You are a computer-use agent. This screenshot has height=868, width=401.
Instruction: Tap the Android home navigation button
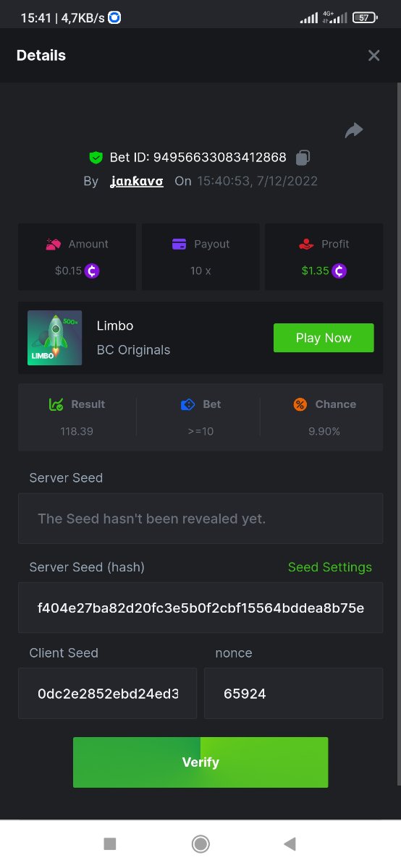click(x=200, y=843)
